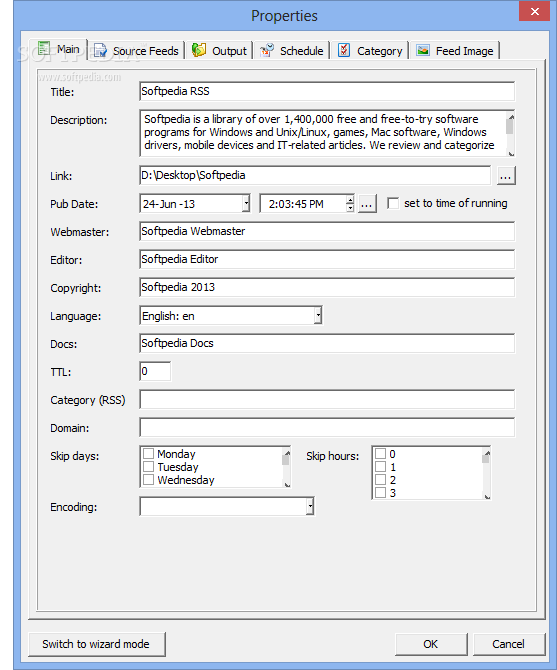Click the Category checklist icon
557x670 pixels.
click(x=344, y=50)
